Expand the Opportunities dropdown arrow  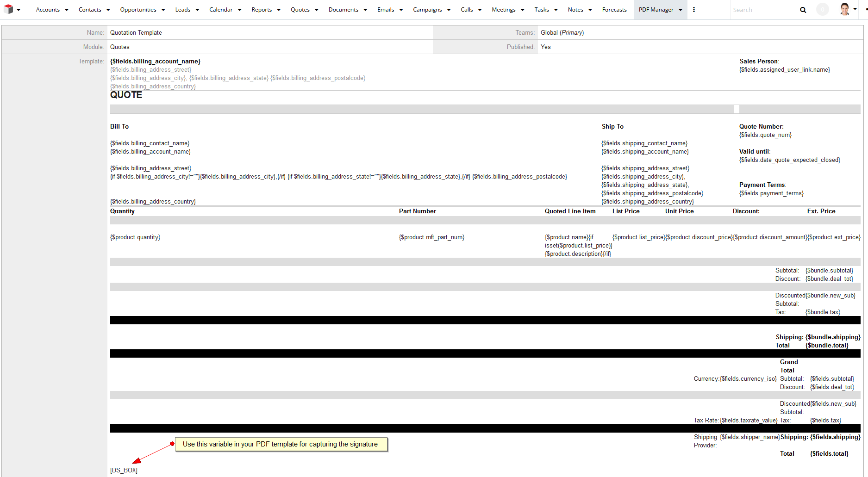(163, 10)
